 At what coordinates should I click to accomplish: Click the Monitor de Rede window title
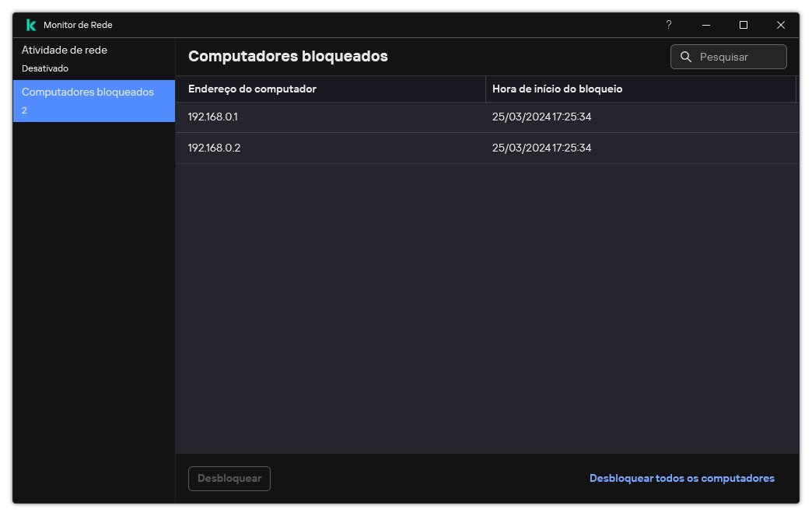pyautogui.click(x=78, y=25)
